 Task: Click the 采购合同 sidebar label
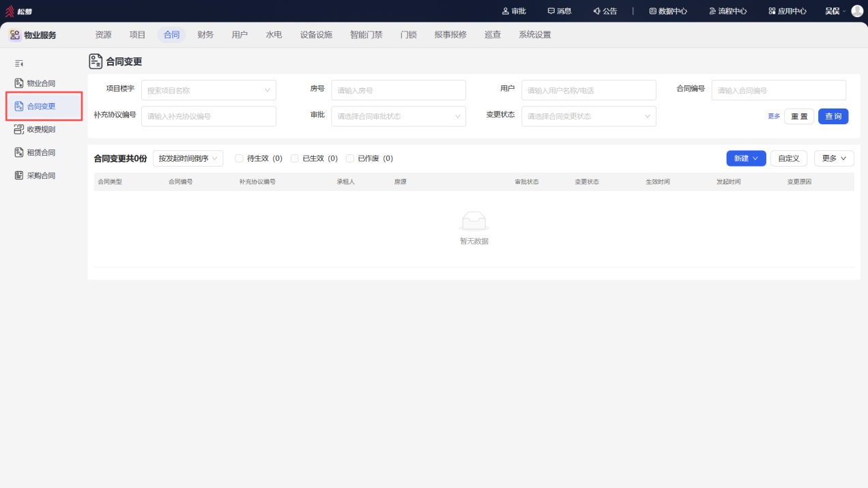click(41, 176)
